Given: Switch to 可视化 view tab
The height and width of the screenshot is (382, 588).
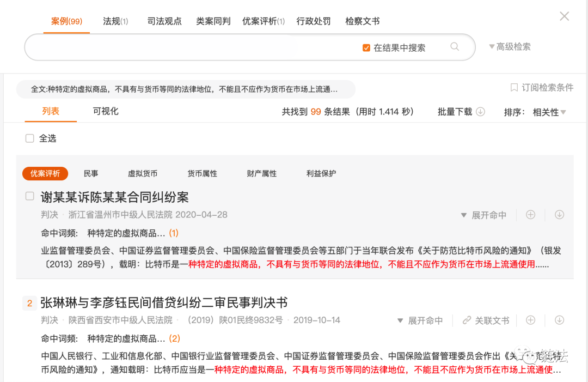Looking at the screenshot, I should 106,111.
